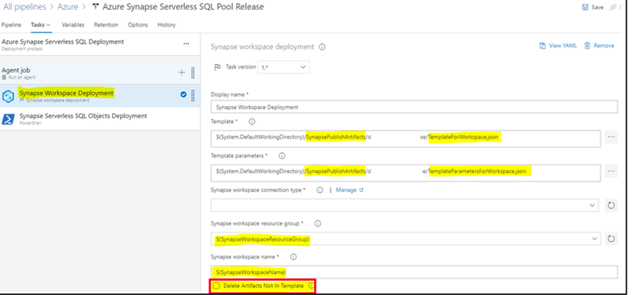This screenshot has height=295, width=644.
Task: Show info for Synapse workspace resource group
Action: click(318, 224)
